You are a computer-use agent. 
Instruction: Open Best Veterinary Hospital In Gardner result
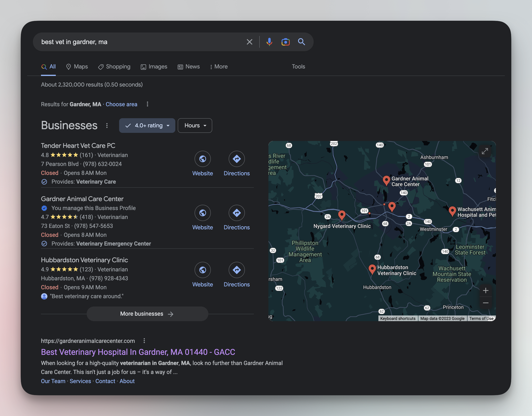(x=138, y=352)
